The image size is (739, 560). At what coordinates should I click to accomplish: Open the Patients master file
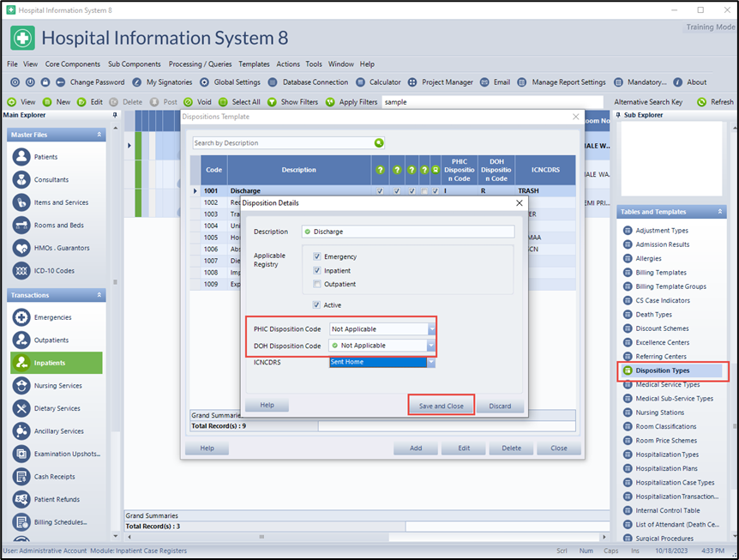21,157
